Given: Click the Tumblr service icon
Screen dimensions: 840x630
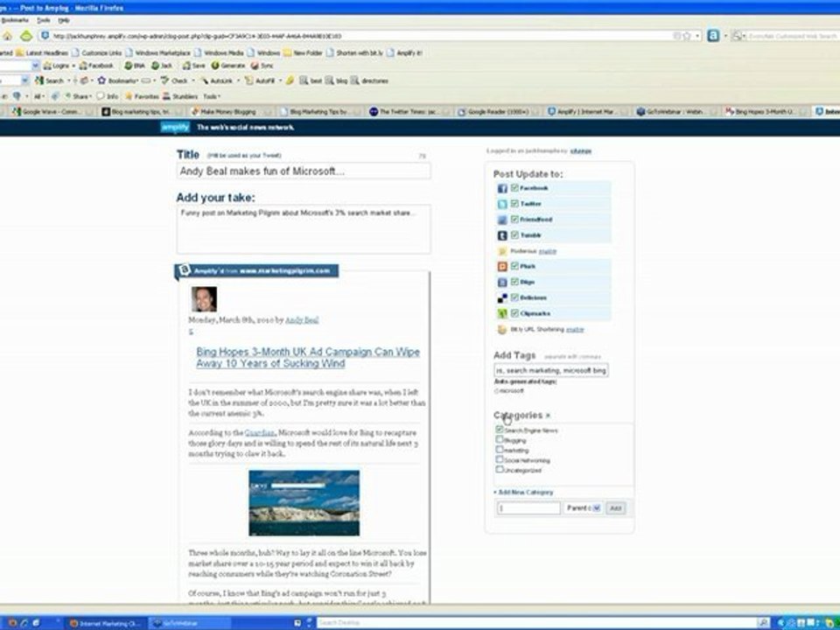Looking at the screenshot, I should (502, 235).
